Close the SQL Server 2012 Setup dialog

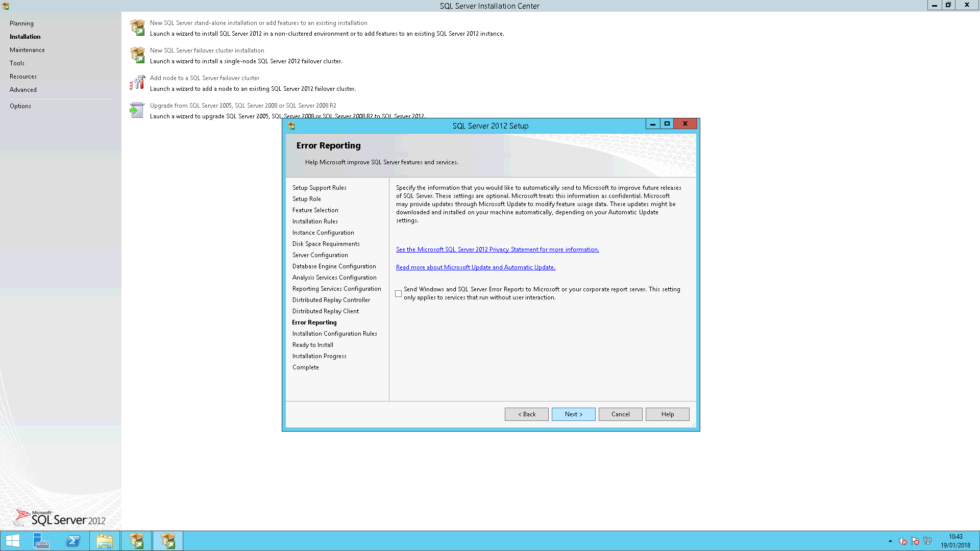coord(685,124)
